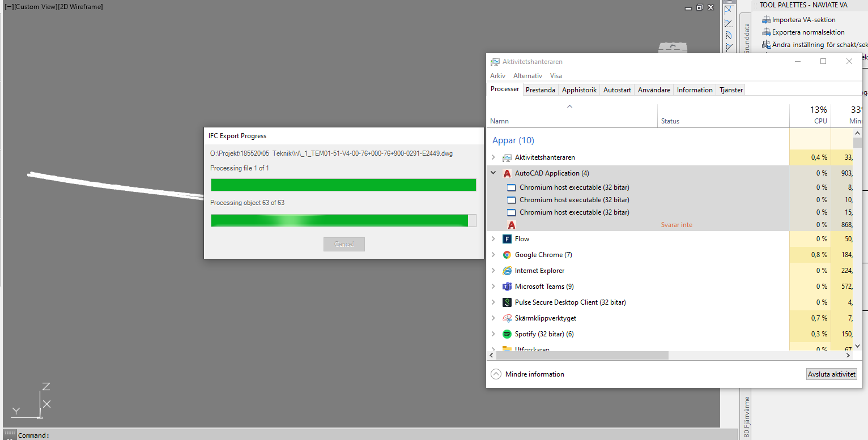Click the Internet Explorer icon
868x440 pixels.
507,270
